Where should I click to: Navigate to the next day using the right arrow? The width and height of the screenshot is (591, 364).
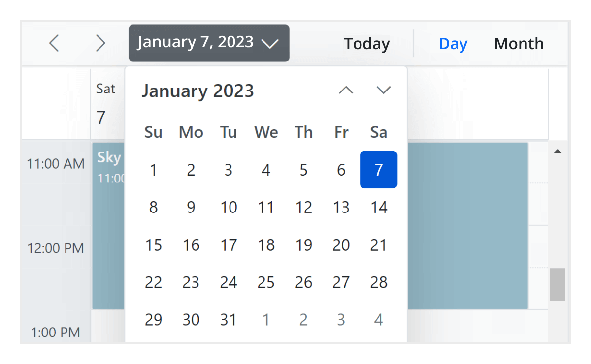[x=100, y=43]
